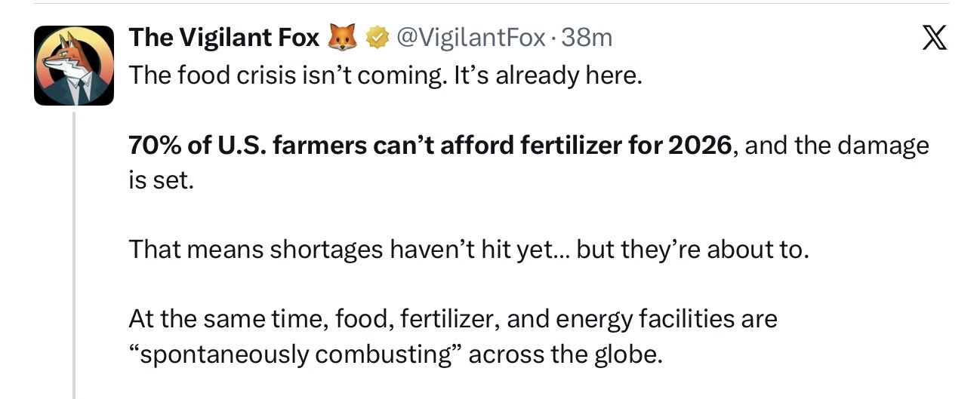This screenshot has width=980, height=399.
Task: Open The Vigilant Fox display name link
Action: [224, 37]
